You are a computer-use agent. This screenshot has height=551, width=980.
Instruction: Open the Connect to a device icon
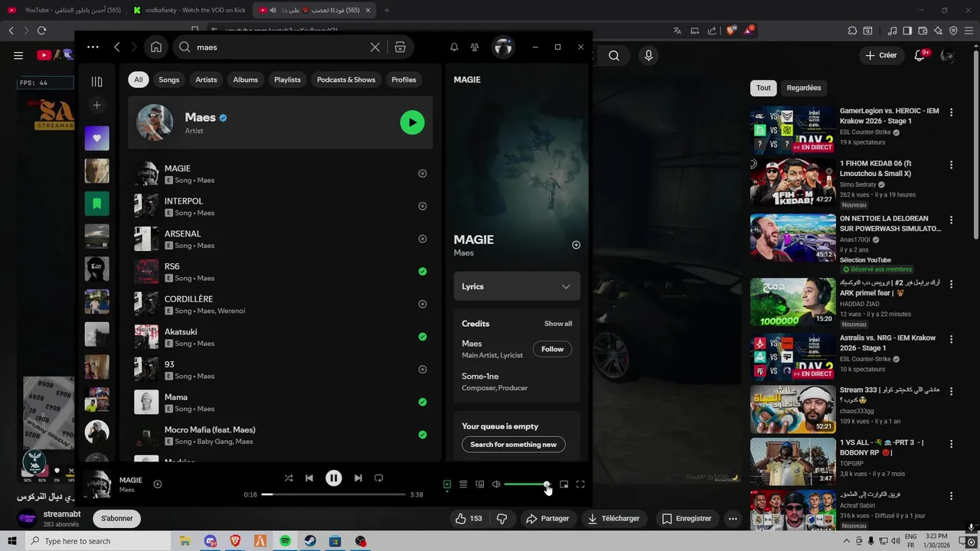pos(480,484)
